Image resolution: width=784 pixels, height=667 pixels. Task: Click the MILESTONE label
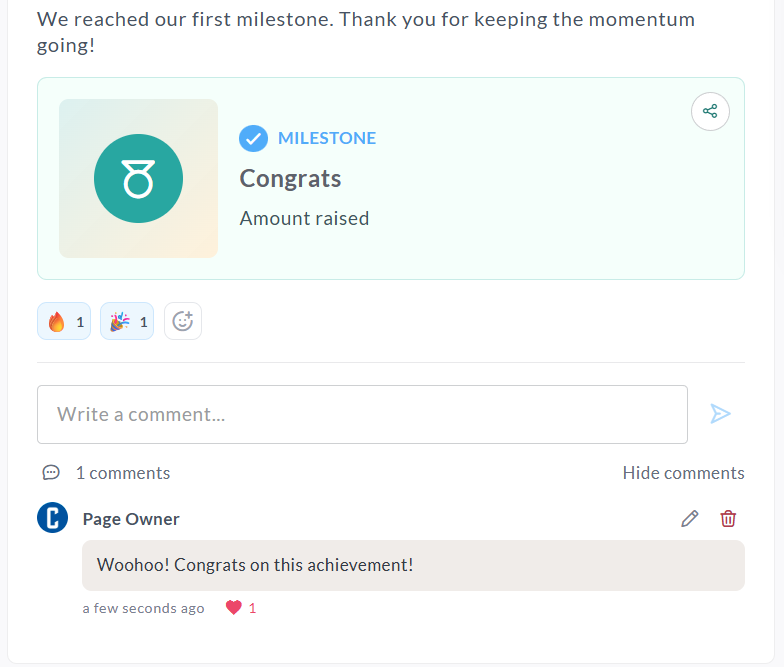point(327,138)
